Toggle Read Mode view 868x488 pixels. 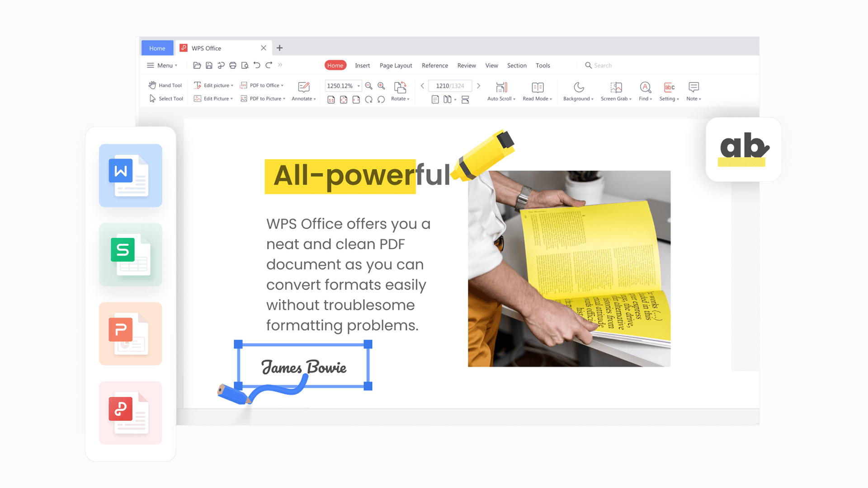(x=538, y=87)
